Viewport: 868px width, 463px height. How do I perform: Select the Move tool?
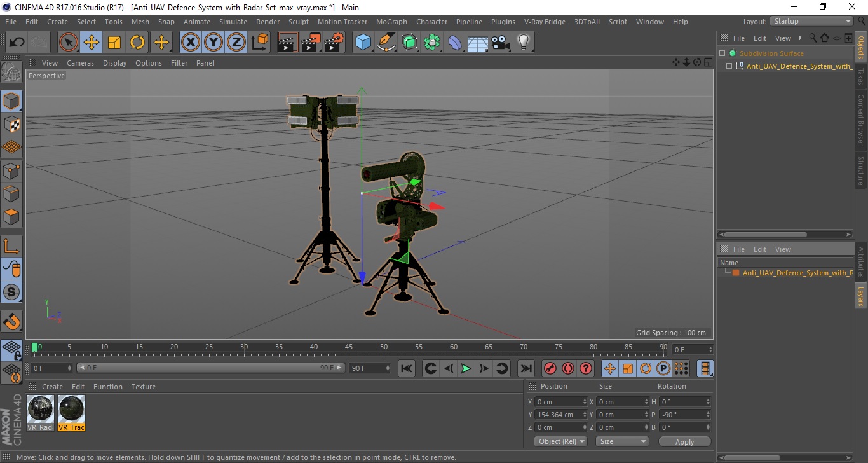point(92,43)
